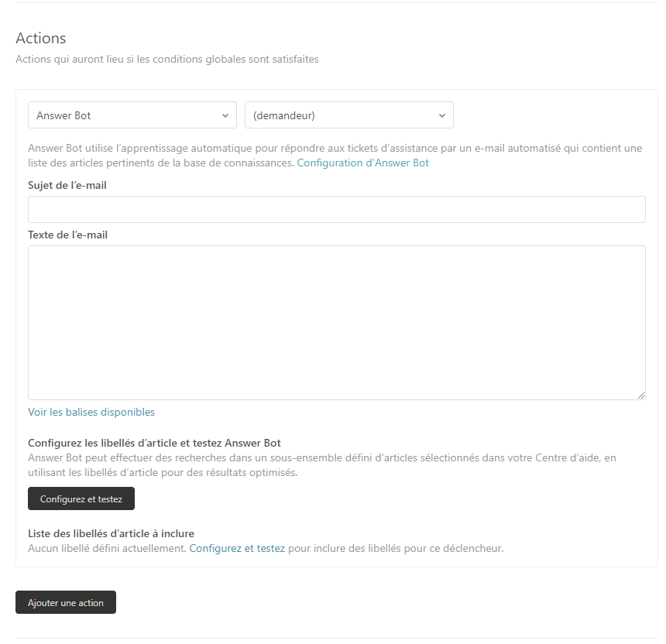666x644 pixels.
Task: Click the Ajouter une action button
Action: (x=66, y=602)
